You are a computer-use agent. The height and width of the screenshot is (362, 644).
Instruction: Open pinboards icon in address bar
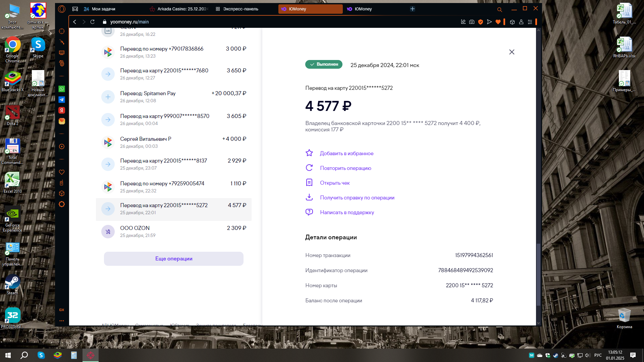click(463, 22)
